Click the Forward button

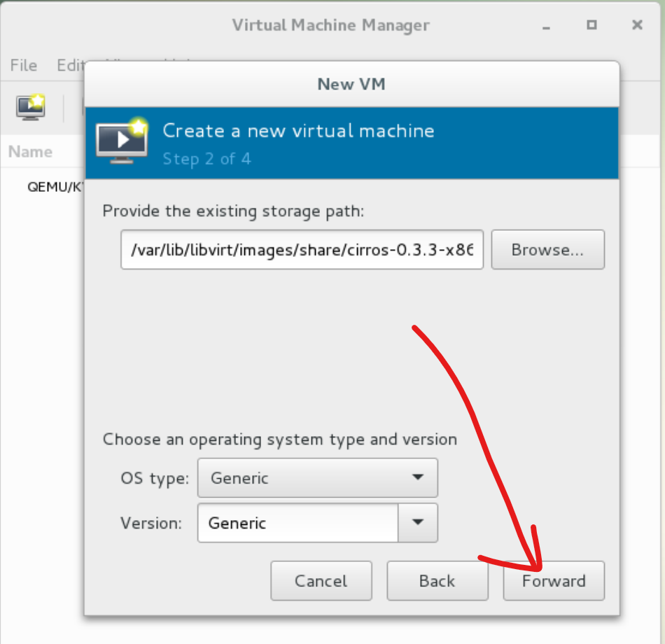point(554,580)
